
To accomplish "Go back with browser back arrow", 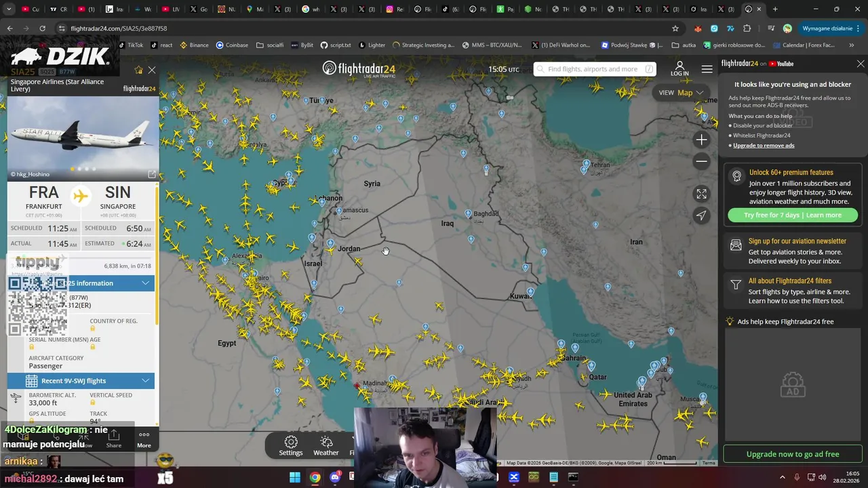I will (9, 28).
